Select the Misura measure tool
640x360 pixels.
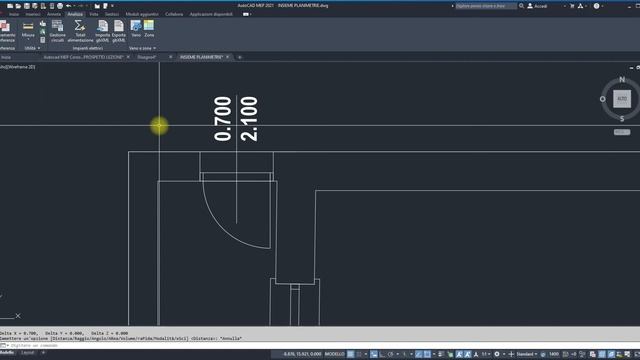click(x=28, y=29)
